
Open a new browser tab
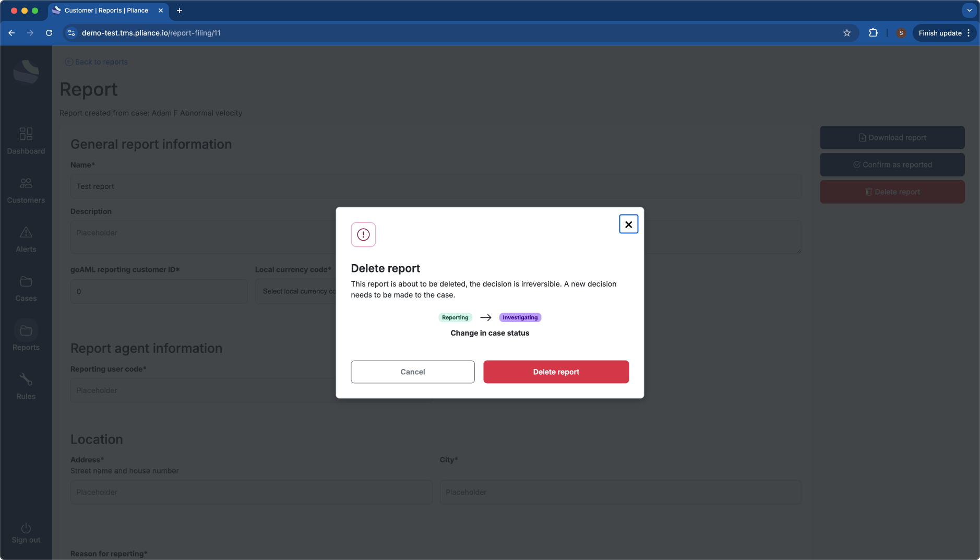click(x=180, y=10)
